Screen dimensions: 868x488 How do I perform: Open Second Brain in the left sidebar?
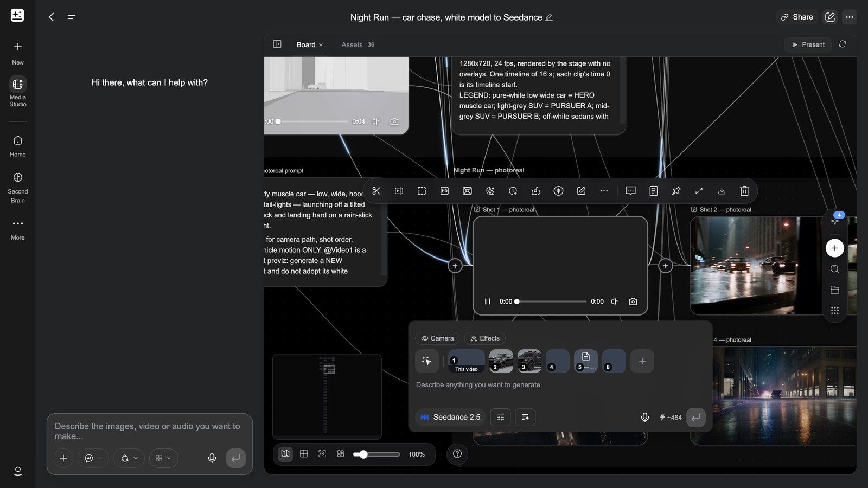[18, 187]
